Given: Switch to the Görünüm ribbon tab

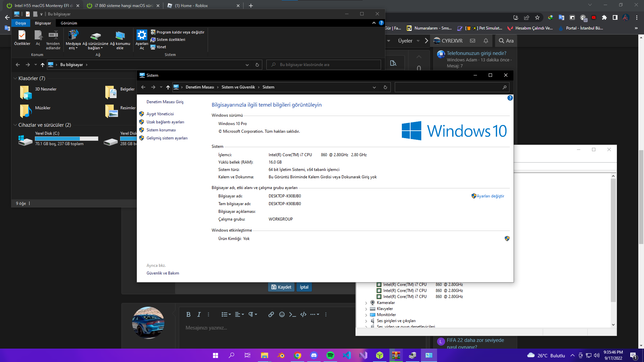Looking at the screenshot, I should click(69, 23).
